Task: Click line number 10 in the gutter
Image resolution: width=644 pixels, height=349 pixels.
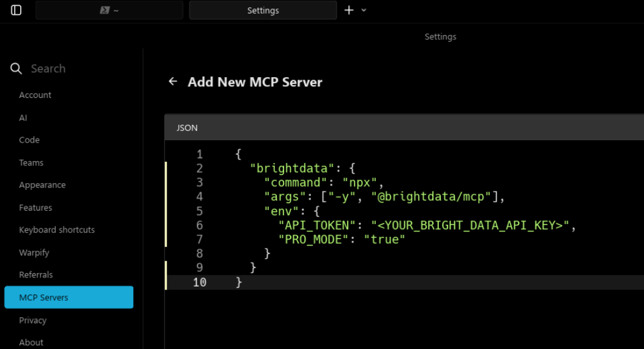Action: pos(200,282)
